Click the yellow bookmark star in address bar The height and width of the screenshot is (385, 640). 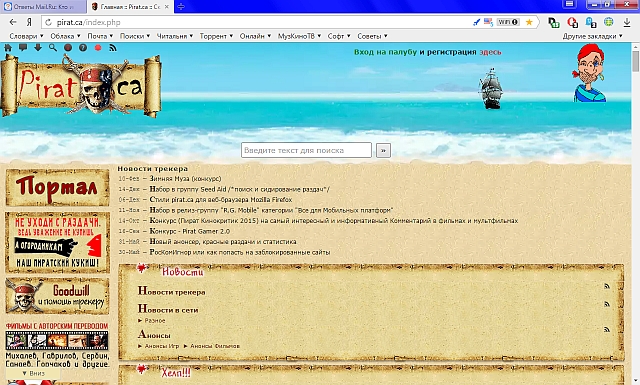click(x=529, y=22)
